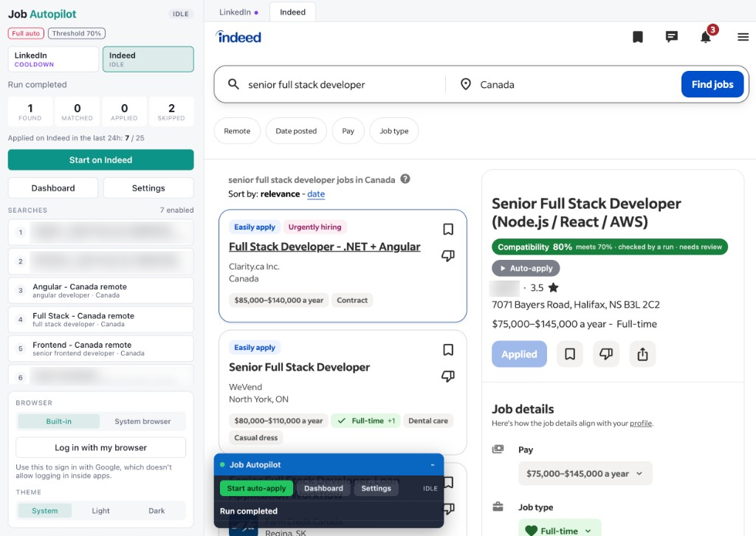Image resolution: width=756 pixels, height=536 pixels.
Task: Sort results by date
Action: (316, 193)
